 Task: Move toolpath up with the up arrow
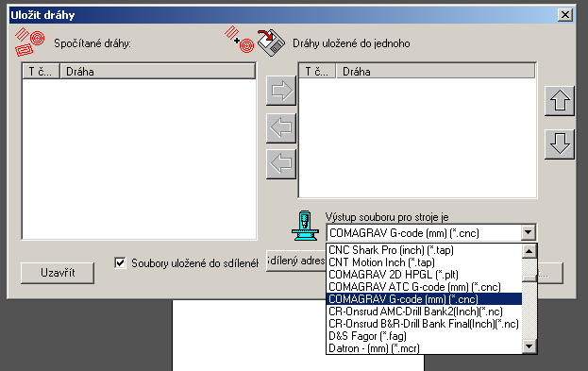pos(560,101)
